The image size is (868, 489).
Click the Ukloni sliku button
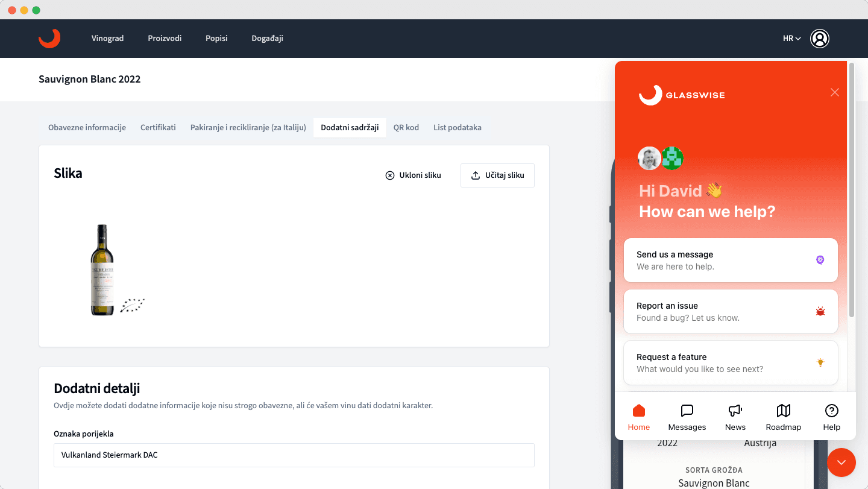(x=414, y=175)
